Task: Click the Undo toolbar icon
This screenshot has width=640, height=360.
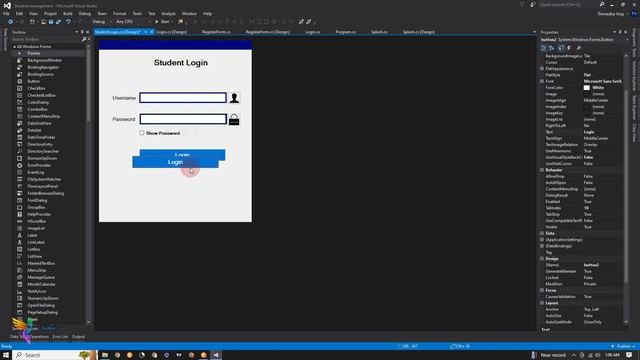Action: [x=68, y=22]
